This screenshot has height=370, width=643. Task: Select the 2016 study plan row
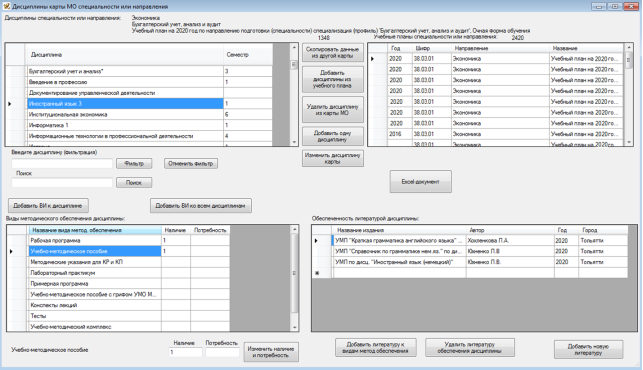(x=495, y=134)
